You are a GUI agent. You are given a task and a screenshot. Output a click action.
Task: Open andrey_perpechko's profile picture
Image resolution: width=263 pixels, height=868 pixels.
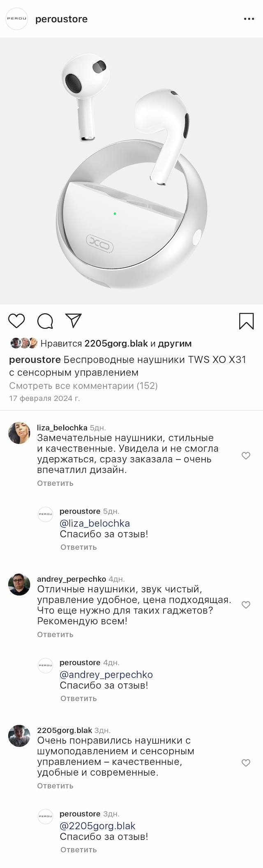coord(19,584)
